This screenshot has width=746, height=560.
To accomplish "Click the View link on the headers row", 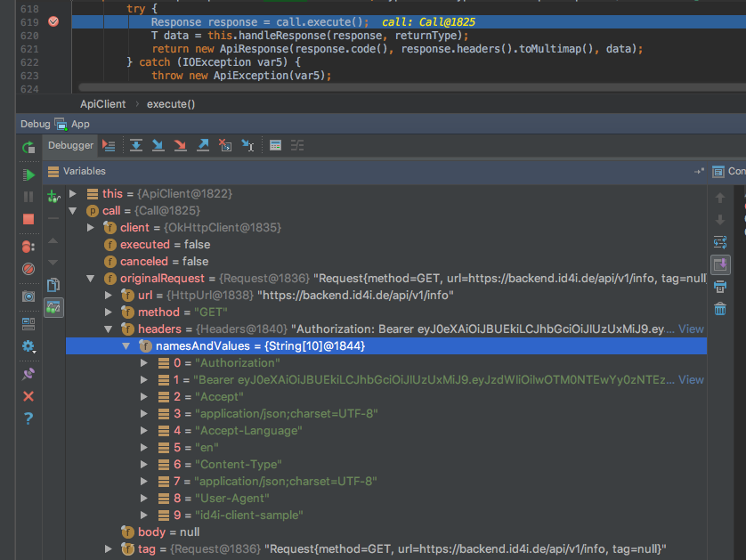I will click(691, 329).
